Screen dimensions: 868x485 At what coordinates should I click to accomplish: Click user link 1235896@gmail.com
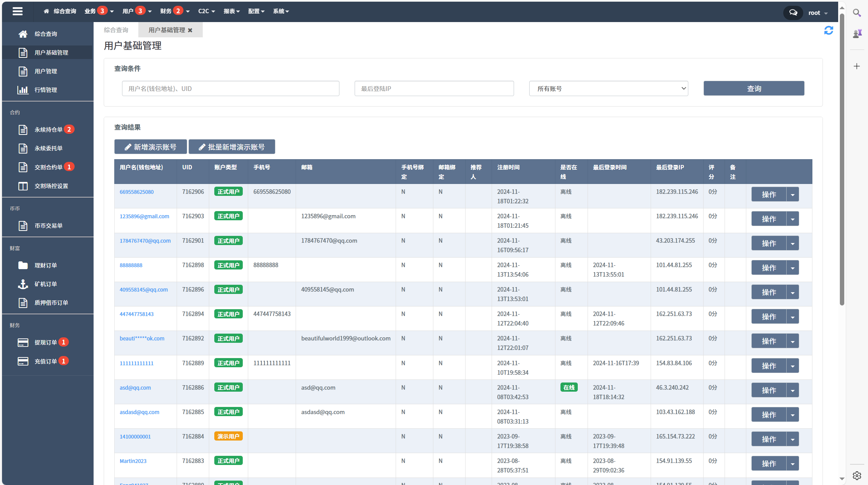click(144, 216)
